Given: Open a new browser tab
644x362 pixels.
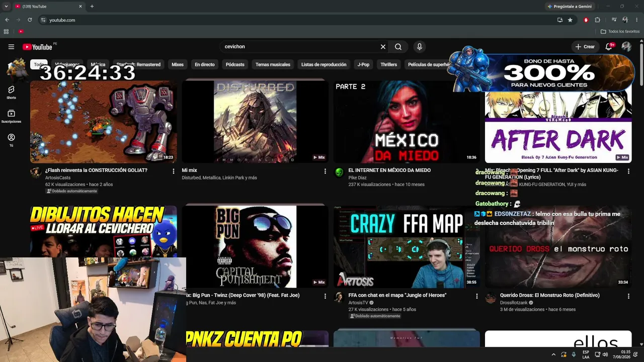Looking at the screenshot, I should click(92, 7).
